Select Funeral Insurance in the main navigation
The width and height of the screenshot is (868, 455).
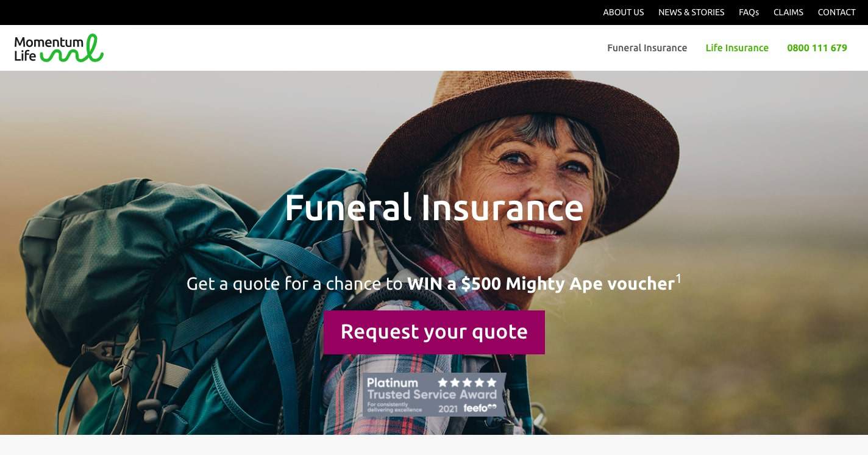647,48
